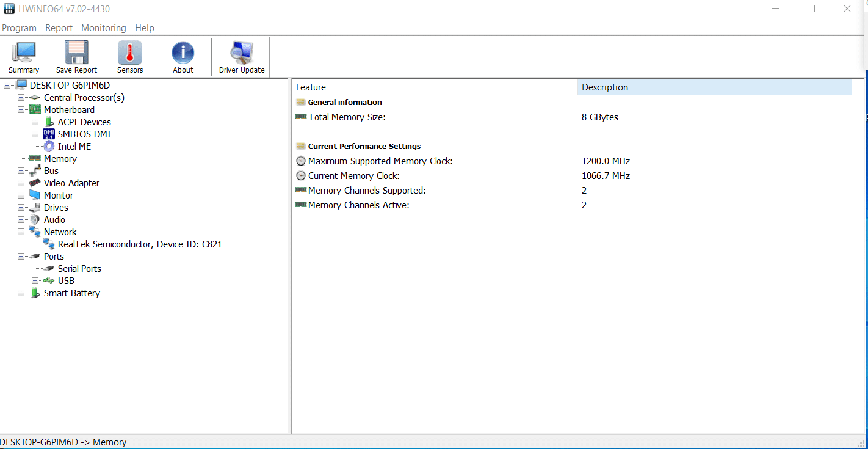Click the clock icon beside Current Memory Clock
The height and width of the screenshot is (449, 868).
pyautogui.click(x=301, y=176)
